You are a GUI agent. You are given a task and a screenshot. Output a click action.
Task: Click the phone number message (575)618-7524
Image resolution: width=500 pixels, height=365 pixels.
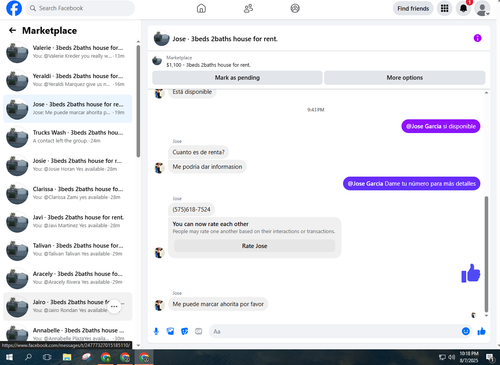click(x=191, y=210)
